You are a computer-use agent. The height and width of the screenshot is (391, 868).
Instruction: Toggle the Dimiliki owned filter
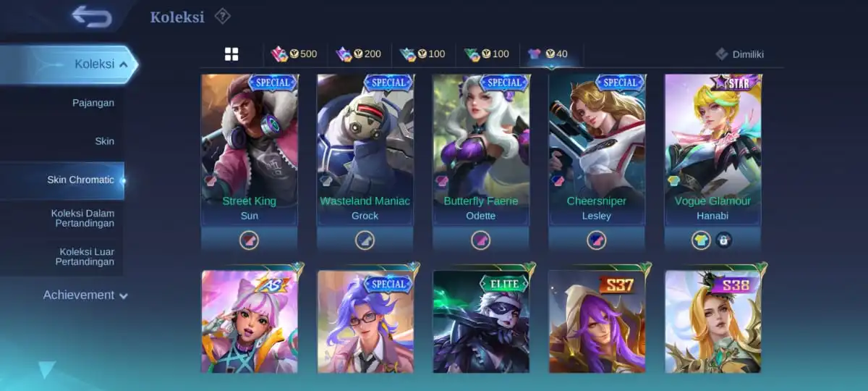(x=740, y=54)
